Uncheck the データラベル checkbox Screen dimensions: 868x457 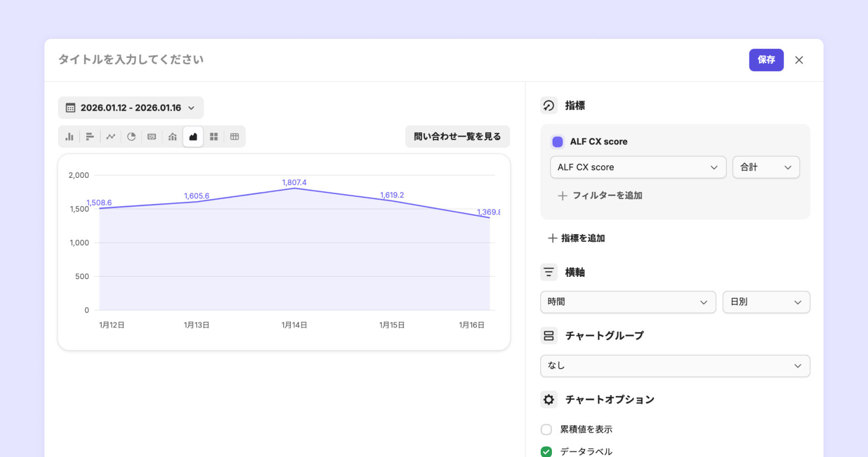[x=546, y=451]
